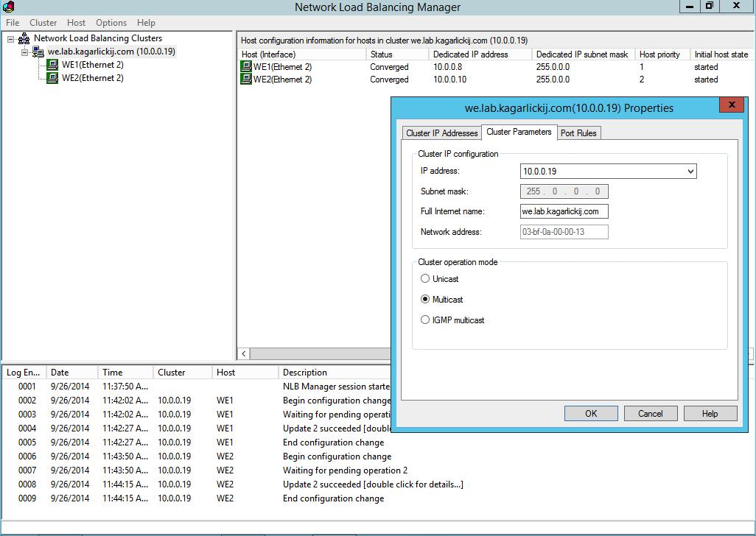Image resolution: width=756 pixels, height=536 pixels.
Task: Collapse the we.lab.kagarlickij.com cluster node
Action: coord(25,52)
